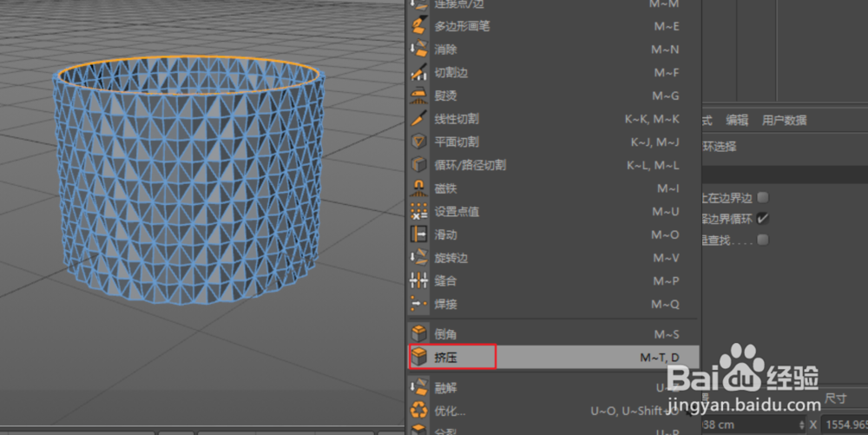The image size is (868, 435).
Task: Choose the 循环/路径切割 loop cut icon
Action: [418, 164]
